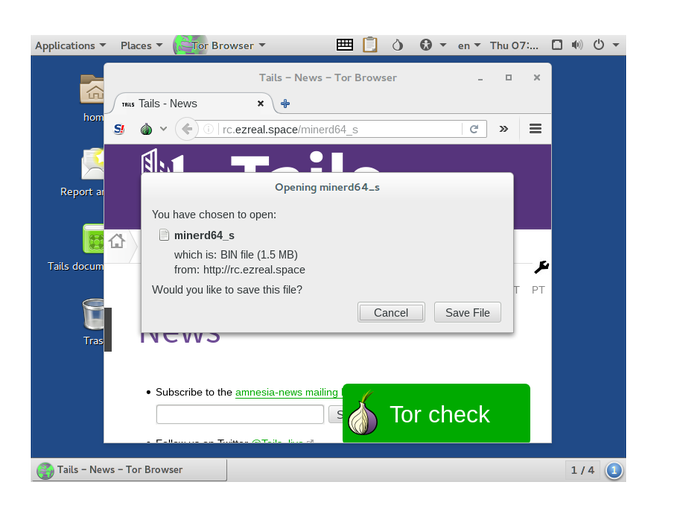This screenshot has width=680, height=523.
Task: Click the Tails - News taskbar button
Action: pos(130,470)
